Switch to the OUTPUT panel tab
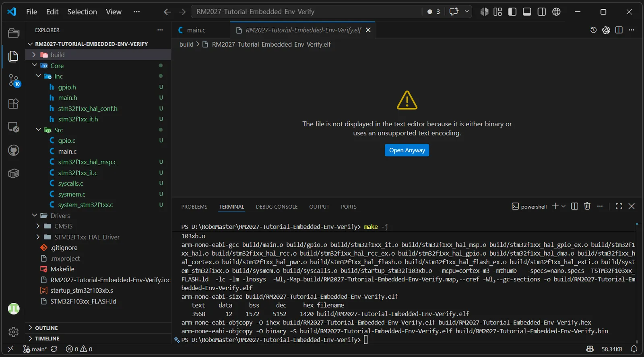 pos(319,207)
